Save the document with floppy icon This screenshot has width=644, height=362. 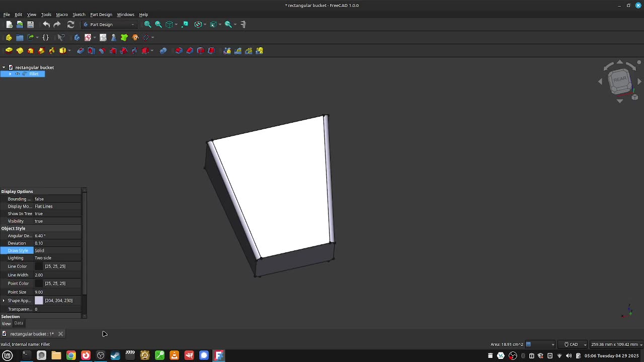30,24
